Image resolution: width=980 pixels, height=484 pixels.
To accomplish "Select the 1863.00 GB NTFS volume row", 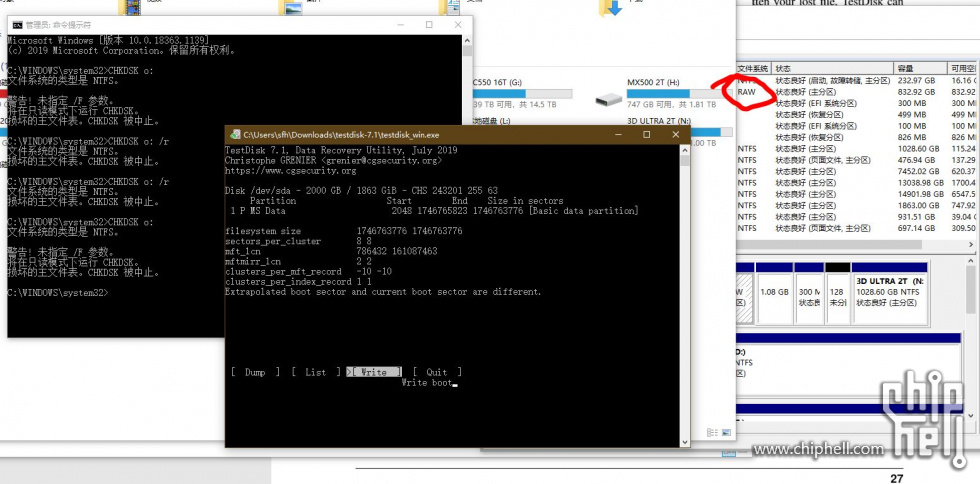I will tap(856, 205).
